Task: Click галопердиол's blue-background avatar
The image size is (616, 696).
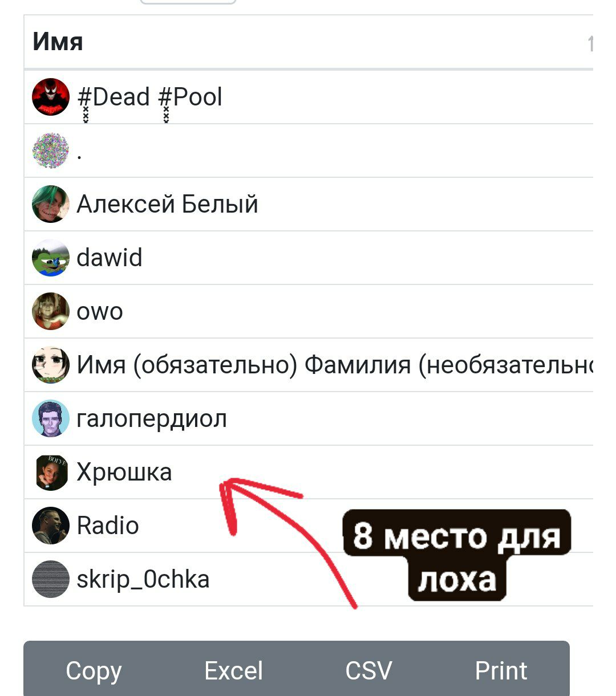Action: pos(50,418)
